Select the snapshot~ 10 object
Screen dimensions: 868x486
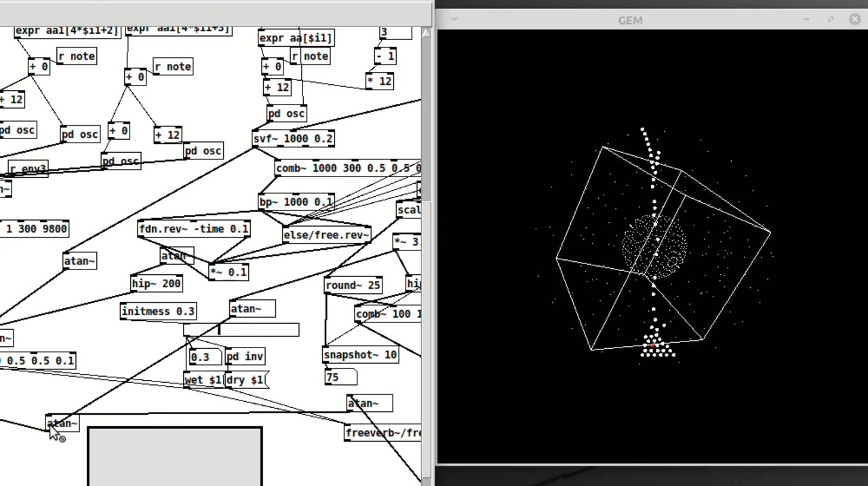tap(360, 354)
